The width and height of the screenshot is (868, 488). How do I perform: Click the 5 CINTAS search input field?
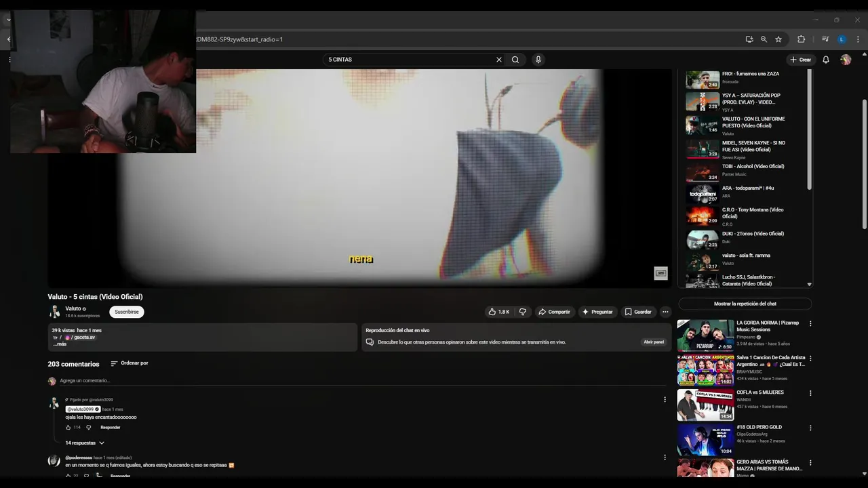[x=410, y=60]
